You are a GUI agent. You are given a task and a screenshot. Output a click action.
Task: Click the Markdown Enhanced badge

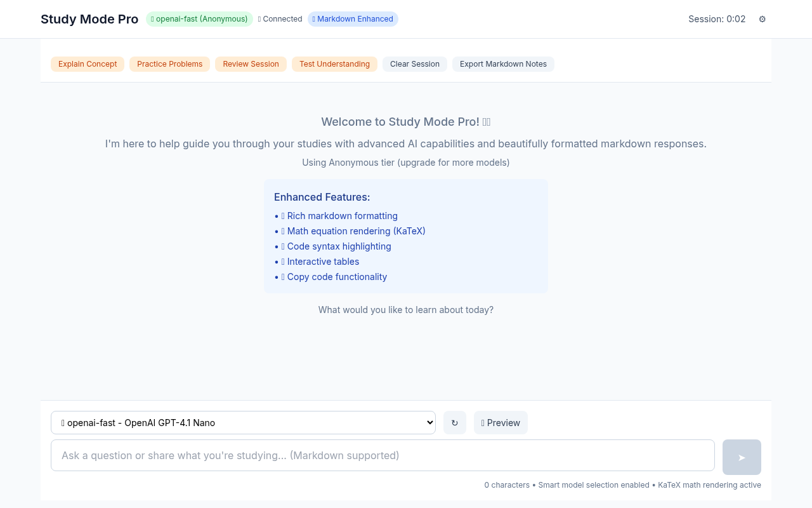click(353, 19)
